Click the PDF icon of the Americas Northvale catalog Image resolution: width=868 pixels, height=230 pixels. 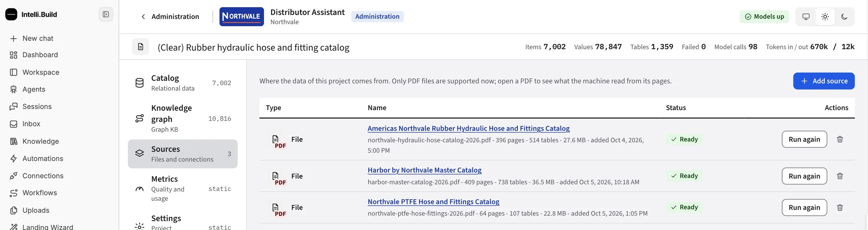pos(278,142)
